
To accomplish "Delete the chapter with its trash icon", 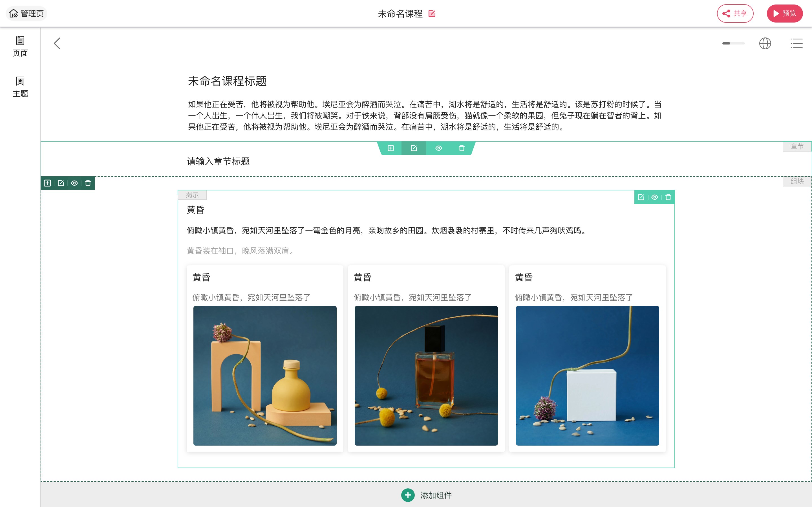I will click(x=462, y=148).
